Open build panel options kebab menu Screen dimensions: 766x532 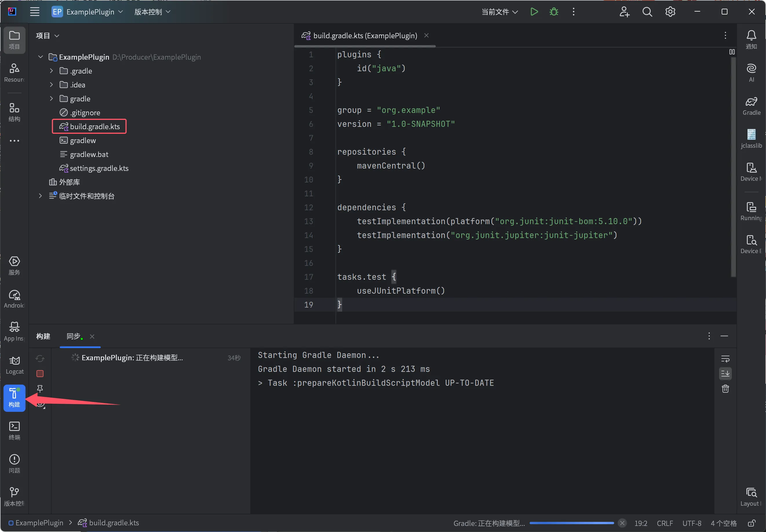[x=709, y=336]
